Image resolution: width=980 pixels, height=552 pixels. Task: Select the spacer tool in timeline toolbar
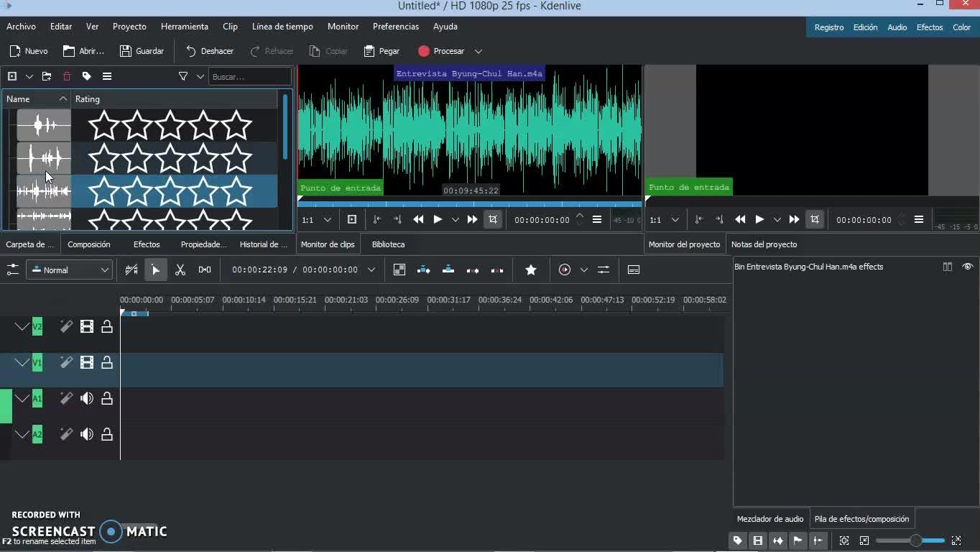pyautogui.click(x=205, y=270)
